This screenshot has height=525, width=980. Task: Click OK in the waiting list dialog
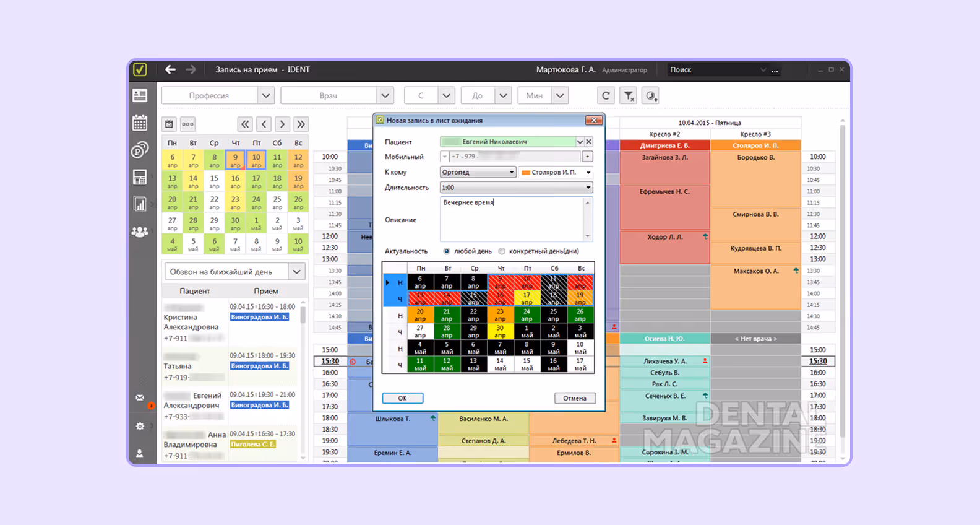coord(402,398)
